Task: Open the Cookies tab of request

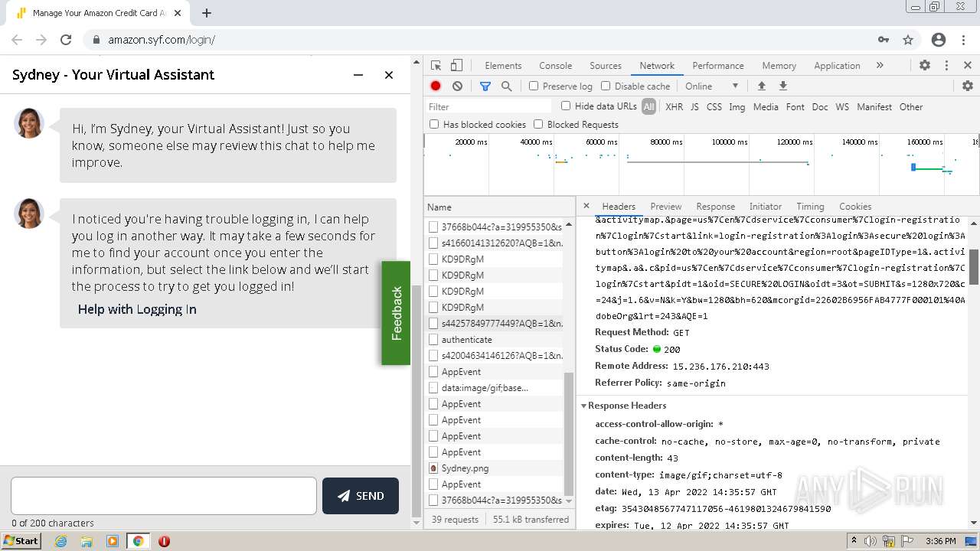Action: (855, 207)
